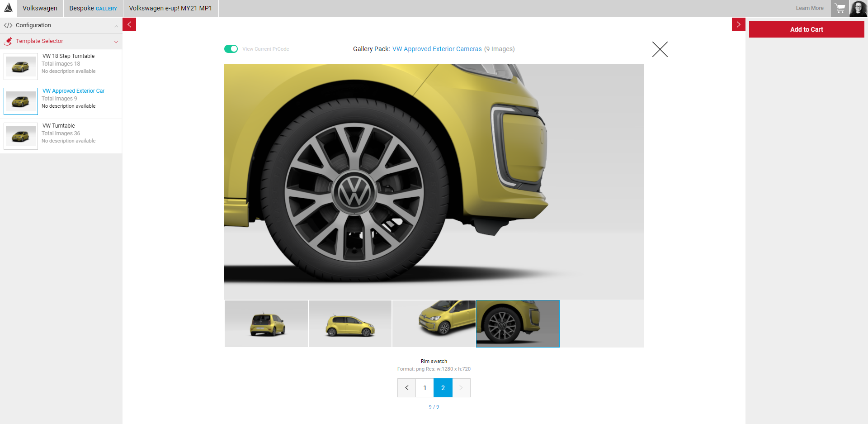
Task: Select the Volkswagen e-up! MY21 MP1 tab
Action: [x=170, y=8]
